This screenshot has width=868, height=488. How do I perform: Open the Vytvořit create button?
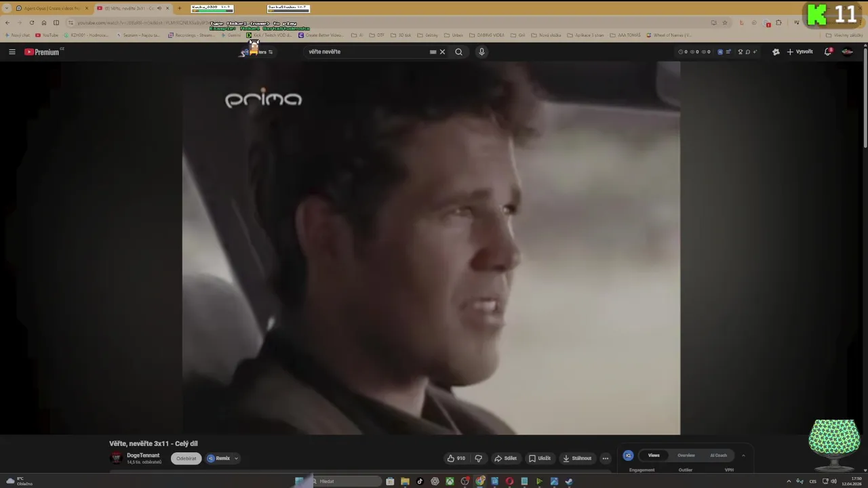(x=800, y=52)
